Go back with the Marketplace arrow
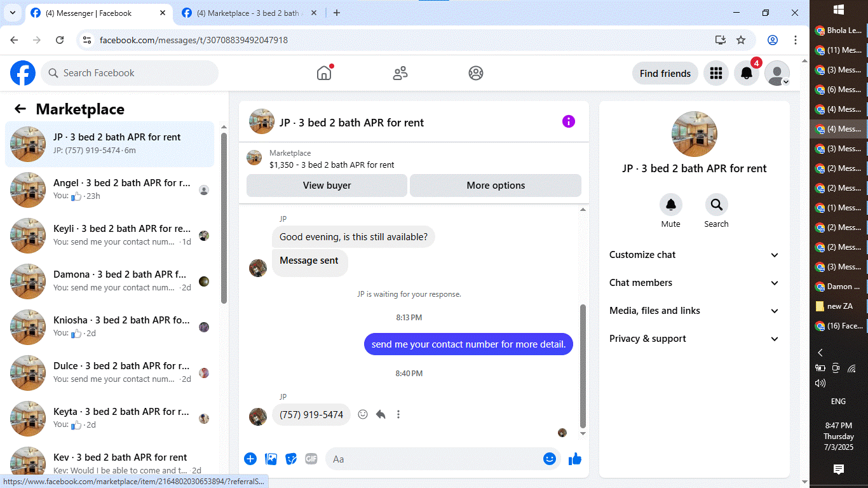Image resolution: width=868 pixels, height=488 pixels. 20,109
